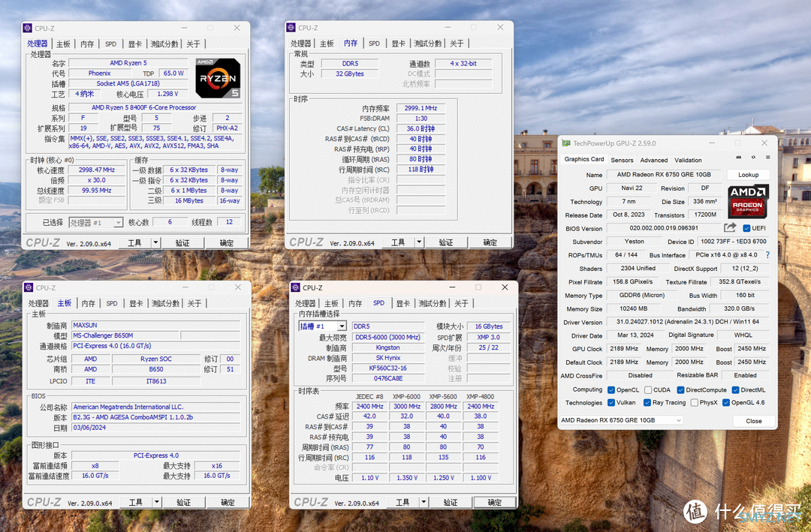Toggle the DirectML checkbox

[x=735, y=390]
